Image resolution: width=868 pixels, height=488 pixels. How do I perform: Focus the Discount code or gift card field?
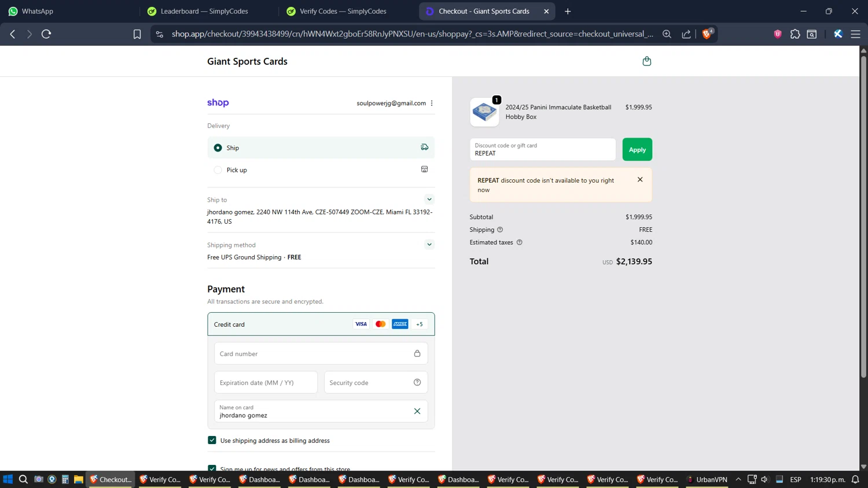[542, 149]
